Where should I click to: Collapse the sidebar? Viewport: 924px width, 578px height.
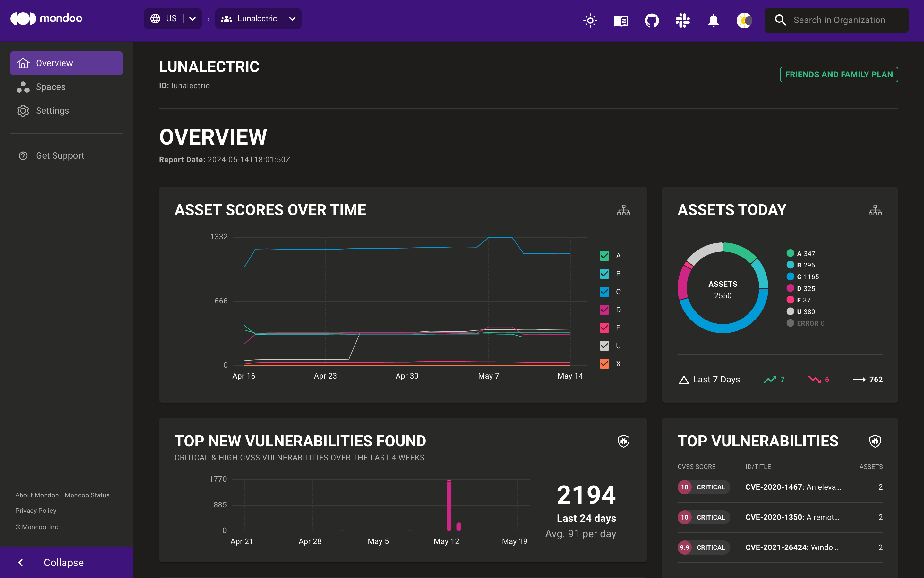66,562
